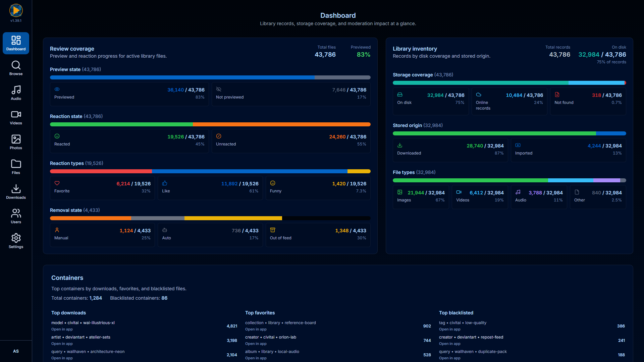This screenshot has height=362, width=644.
Task: Click the On disk drive icon
Action: pyautogui.click(x=400, y=95)
